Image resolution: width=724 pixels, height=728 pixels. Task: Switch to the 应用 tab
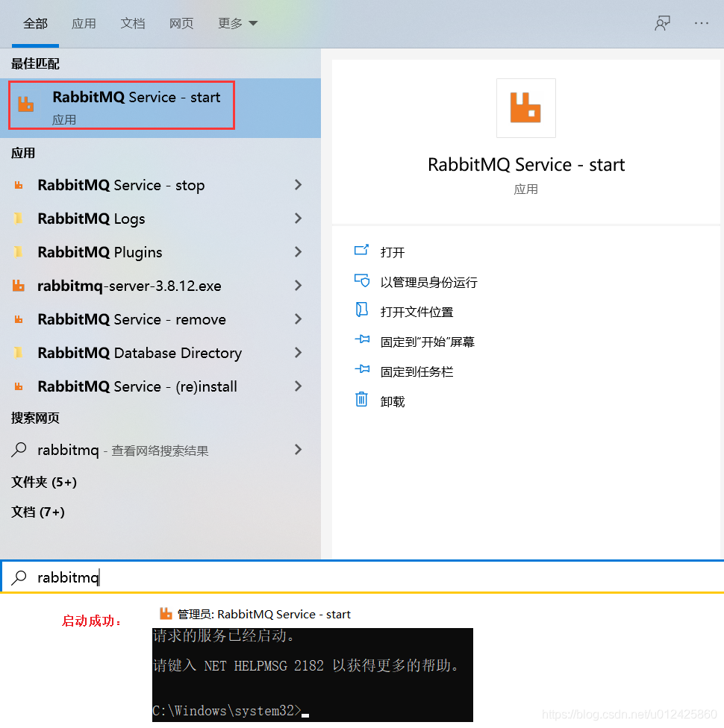(84, 23)
